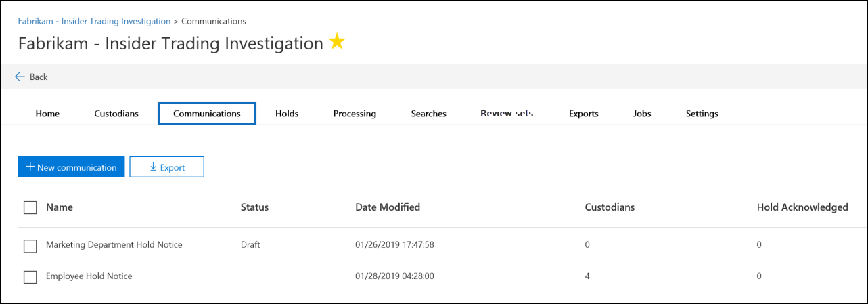Open the Jobs tab
This screenshot has height=304, width=868.
click(x=642, y=114)
